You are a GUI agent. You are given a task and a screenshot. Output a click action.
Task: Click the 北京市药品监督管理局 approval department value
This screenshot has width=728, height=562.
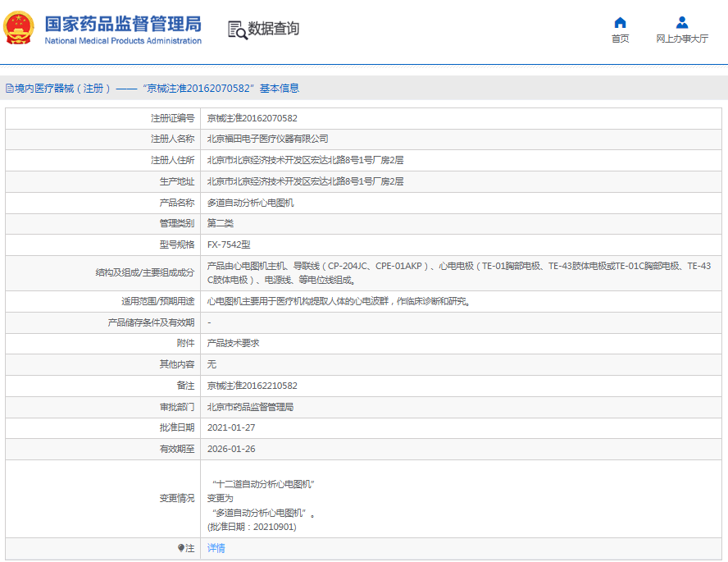click(250, 407)
